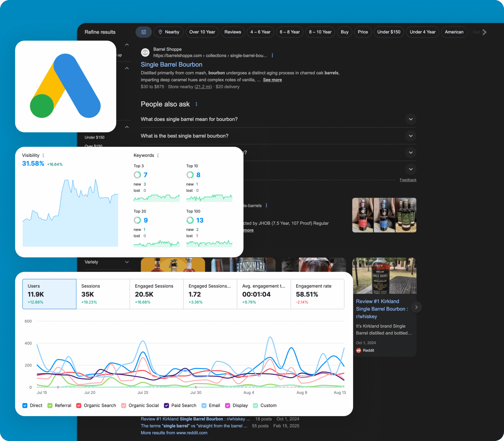This screenshot has height=441, width=504.
Task: Toggle the Organic Social checkbox
Action: click(x=124, y=406)
